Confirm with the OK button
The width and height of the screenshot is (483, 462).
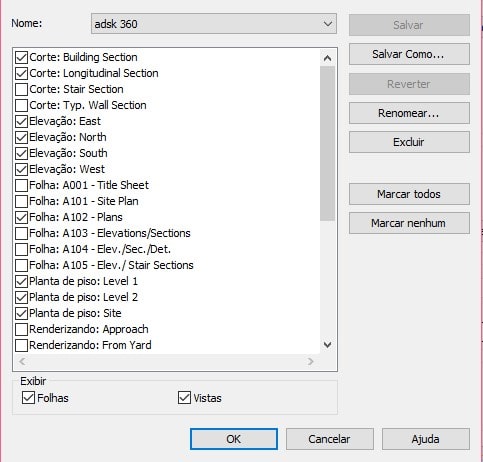click(x=234, y=439)
